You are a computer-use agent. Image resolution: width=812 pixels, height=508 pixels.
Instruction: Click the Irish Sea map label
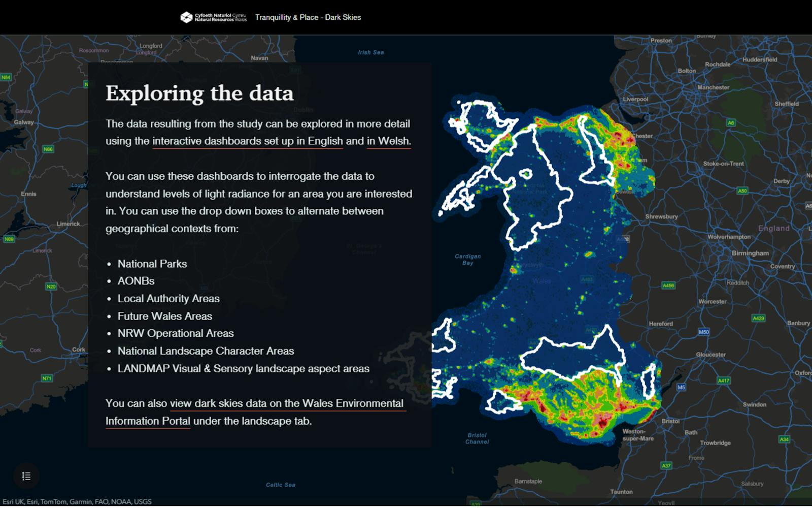pyautogui.click(x=370, y=52)
